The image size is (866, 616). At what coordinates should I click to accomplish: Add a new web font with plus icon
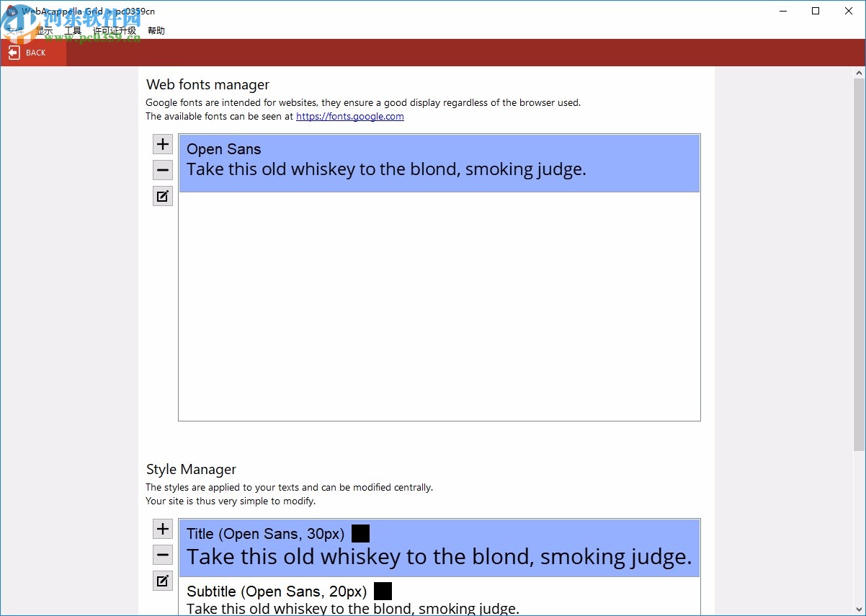coord(163,144)
